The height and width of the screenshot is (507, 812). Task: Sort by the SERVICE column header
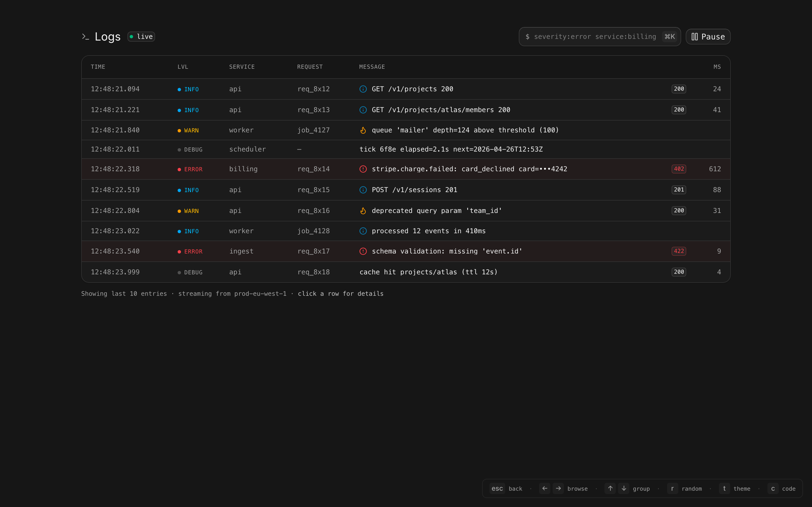point(242,67)
